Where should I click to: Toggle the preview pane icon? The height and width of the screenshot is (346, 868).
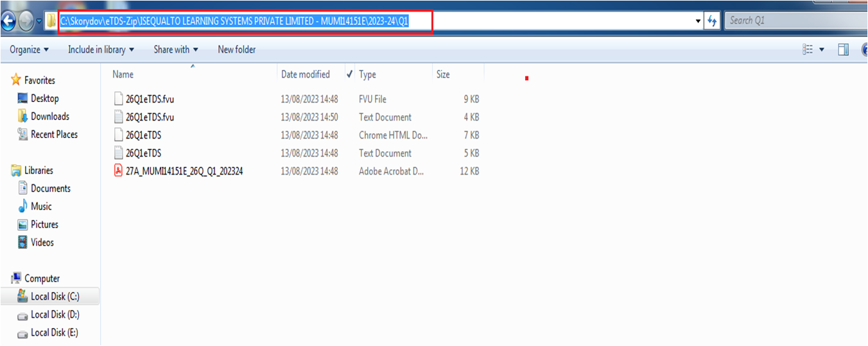(843, 49)
